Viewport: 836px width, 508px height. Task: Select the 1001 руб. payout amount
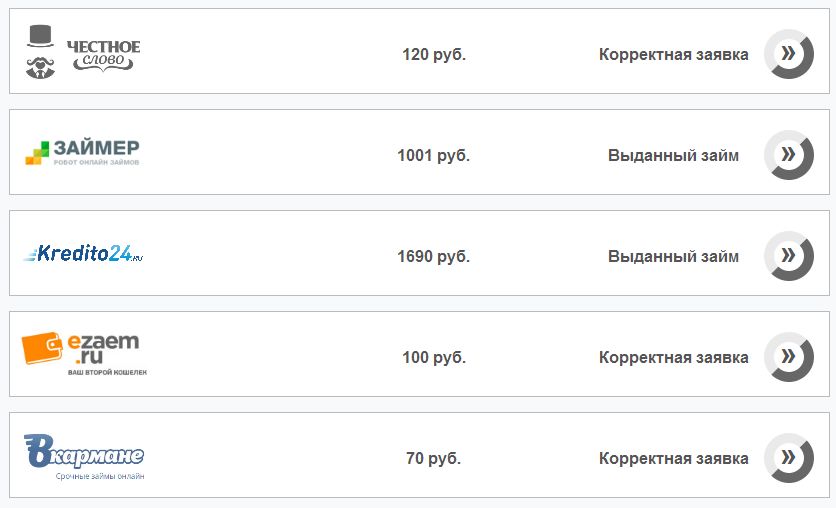[x=433, y=156]
